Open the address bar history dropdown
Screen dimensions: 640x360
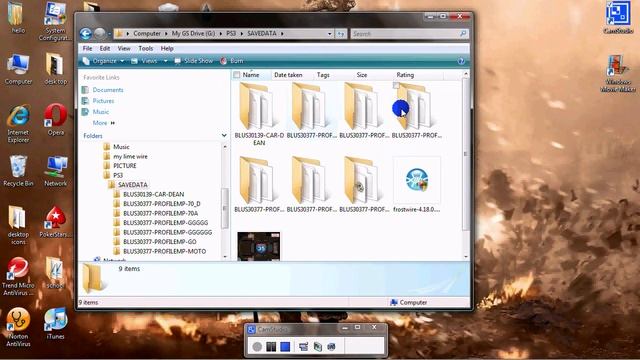point(329,34)
